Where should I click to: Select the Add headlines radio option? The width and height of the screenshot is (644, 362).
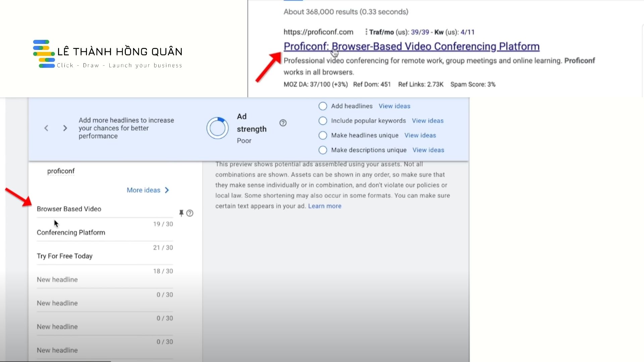tap(323, 106)
